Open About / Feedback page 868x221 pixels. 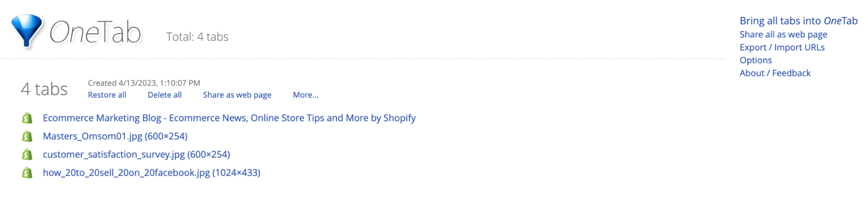[x=775, y=73]
